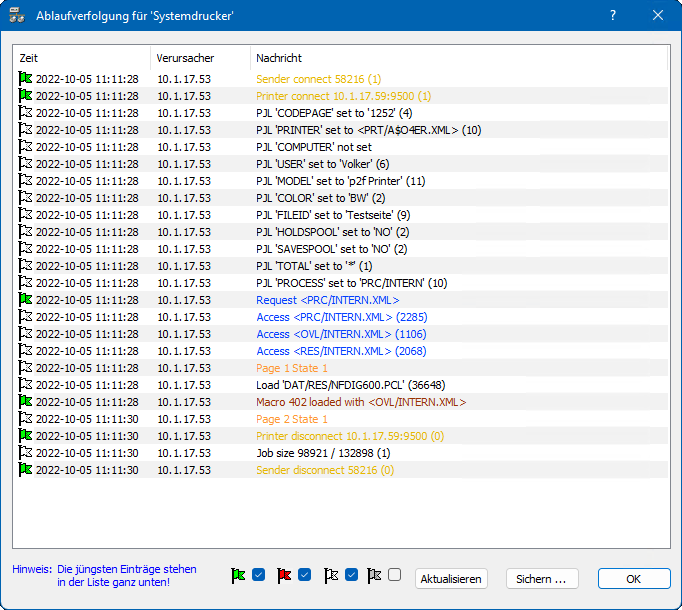Viewport: 682px width, 610px height.
Task: Uncheck the white flag filter checkbox
Action: pos(351,575)
